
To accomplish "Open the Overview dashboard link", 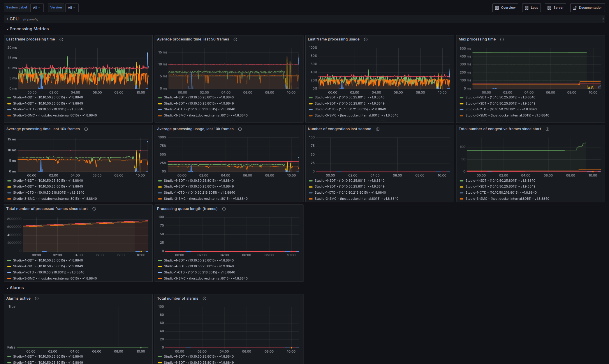I will point(505,8).
